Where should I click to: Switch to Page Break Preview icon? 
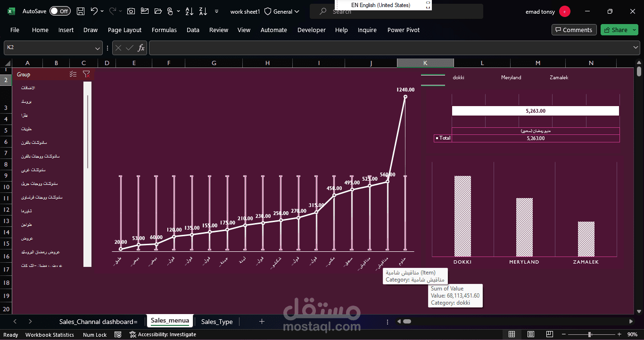click(x=550, y=334)
